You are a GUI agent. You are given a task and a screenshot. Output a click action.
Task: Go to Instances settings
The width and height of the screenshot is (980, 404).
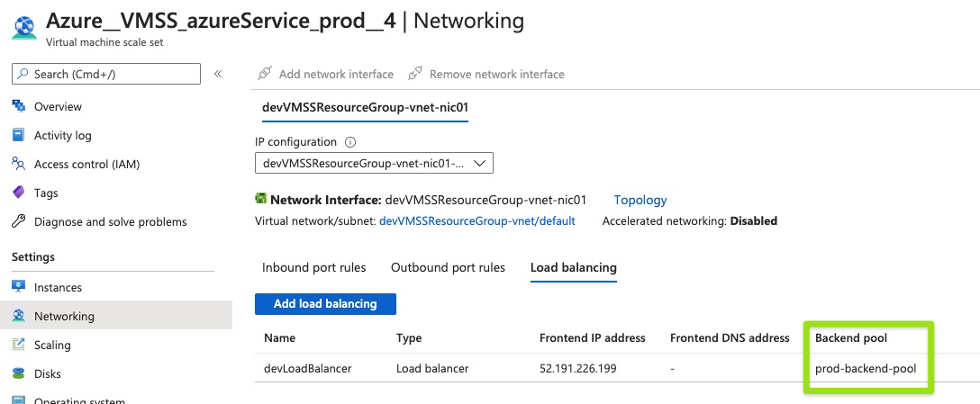point(59,287)
